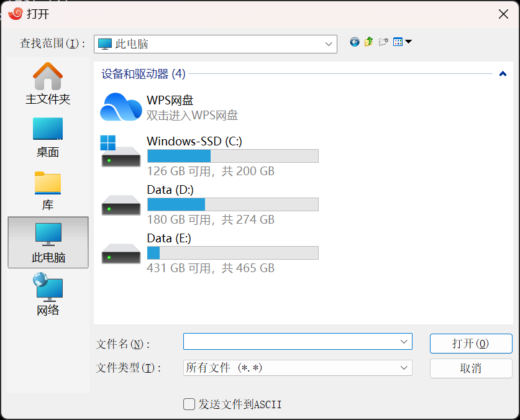Select 此电脑 in the sidebar

coord(48,242)
